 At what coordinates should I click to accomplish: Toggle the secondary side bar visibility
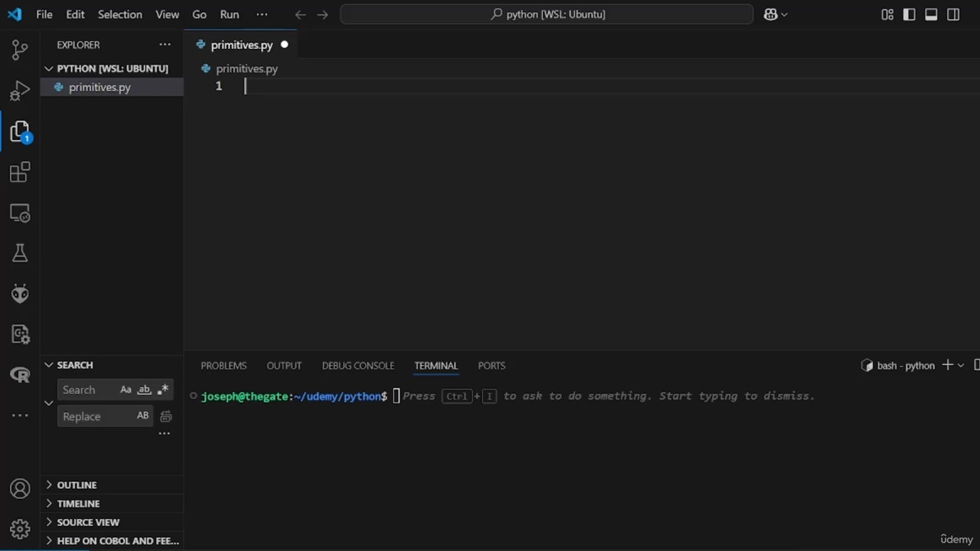coord(953,15)
